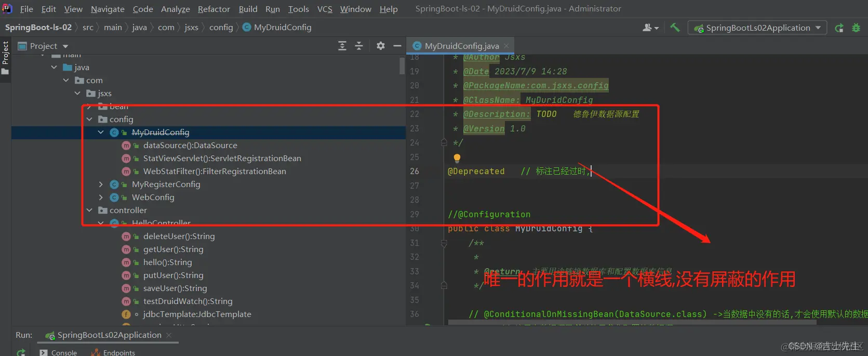Click the green hammer Build Project icon
This screenshot has height=356, width=868.
pyautogui.click(x=675, y=28)
